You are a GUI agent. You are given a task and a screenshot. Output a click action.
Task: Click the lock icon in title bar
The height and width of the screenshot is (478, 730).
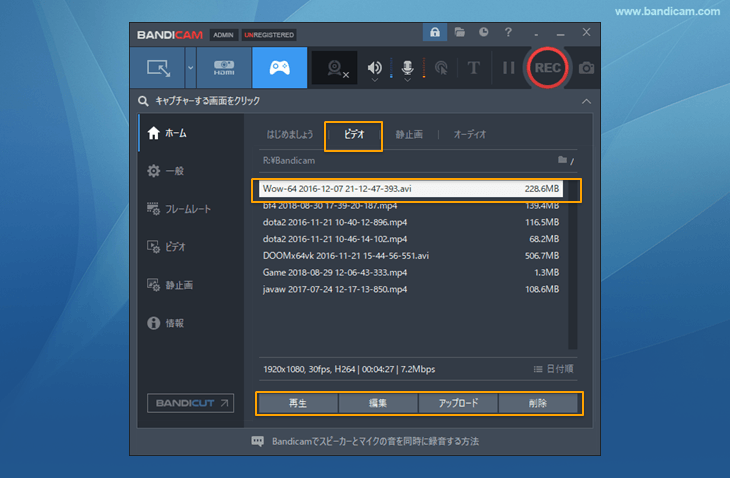pyautogui.click(x=435, y=33)
